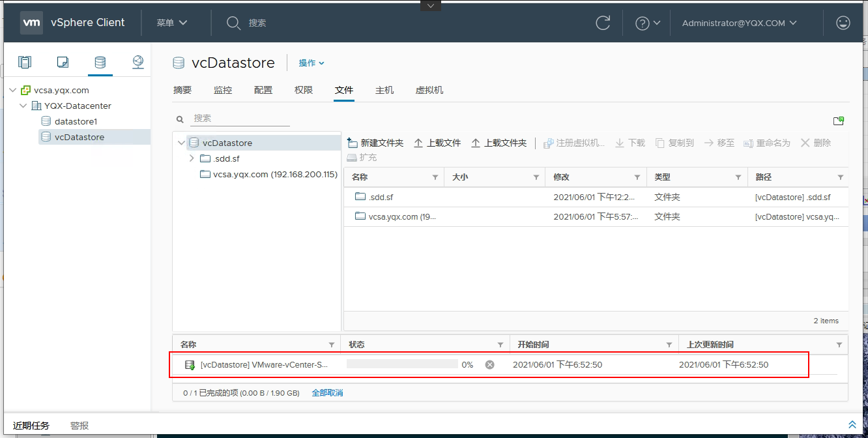The height and width of the screenshot is (438, 868).
Task: Select the 上载文件 upload file icon
Action: coord(437,143)
